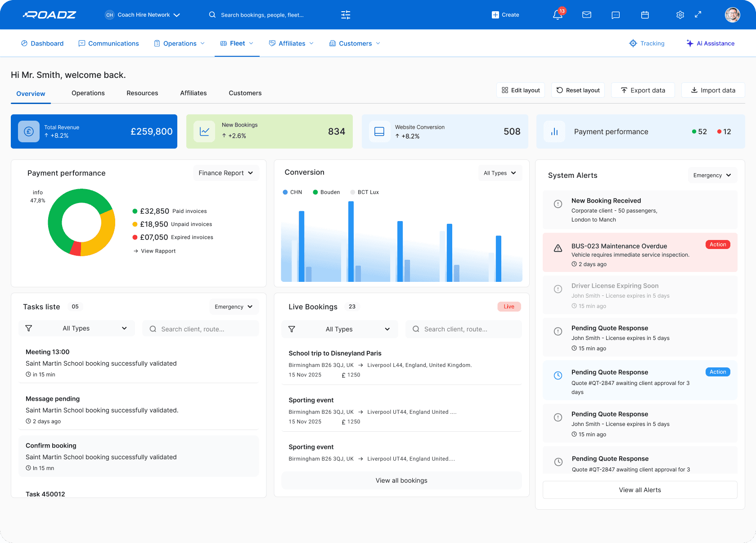Follow the View Rapport link
Image resolution: width=756 pixels, height=543 pixels.
click(154, 251)
